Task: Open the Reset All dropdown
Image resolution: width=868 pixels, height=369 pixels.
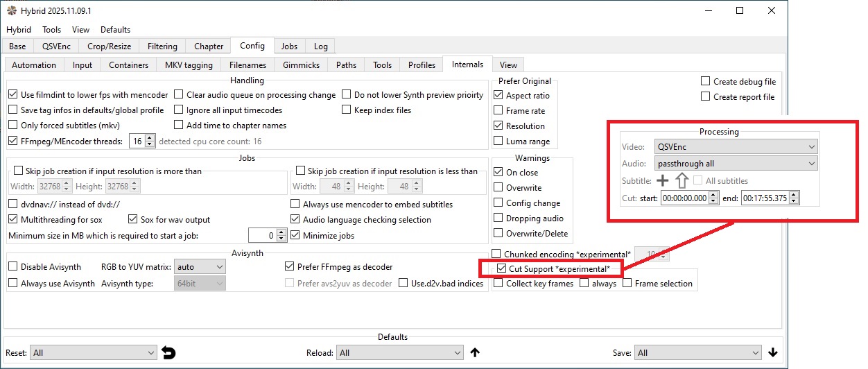Action: (x=94, y=352)
